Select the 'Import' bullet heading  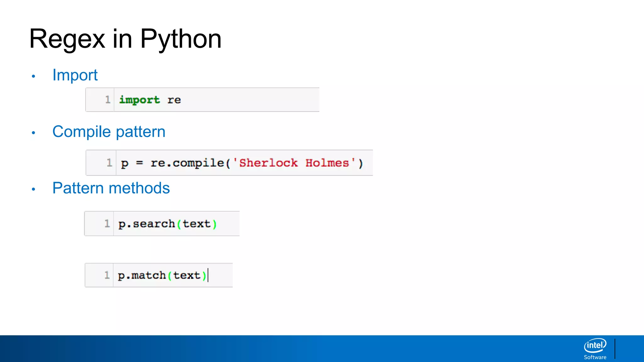pos(75,75)
